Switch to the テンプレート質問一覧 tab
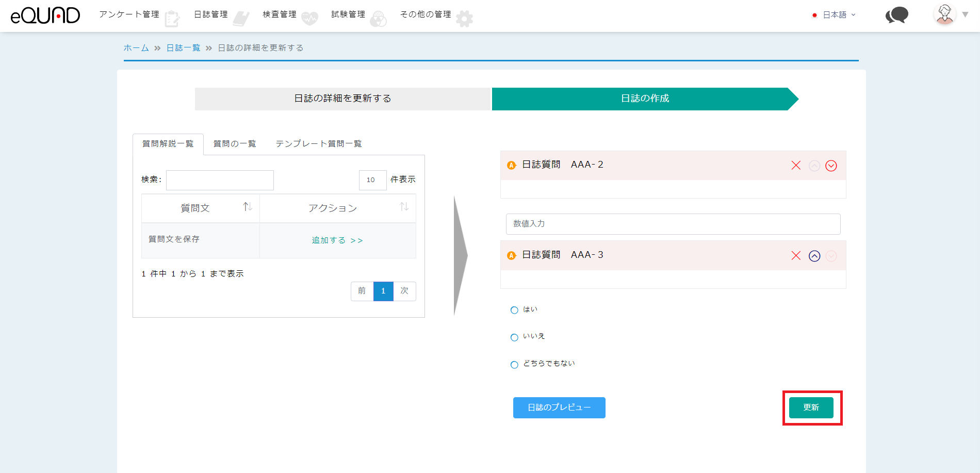This screenshot has width=980, height=473. tap(318, 144)
